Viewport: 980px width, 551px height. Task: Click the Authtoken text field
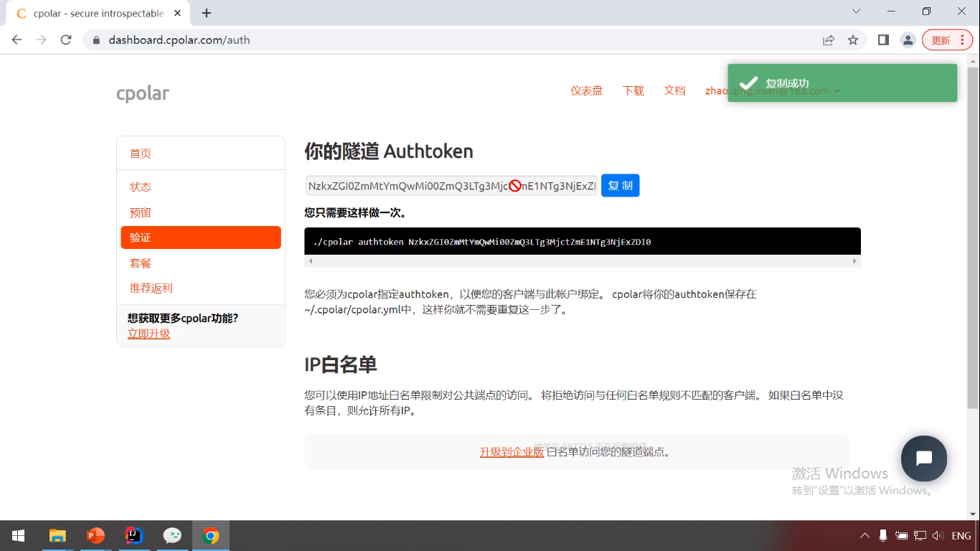[x=451, y=186]
